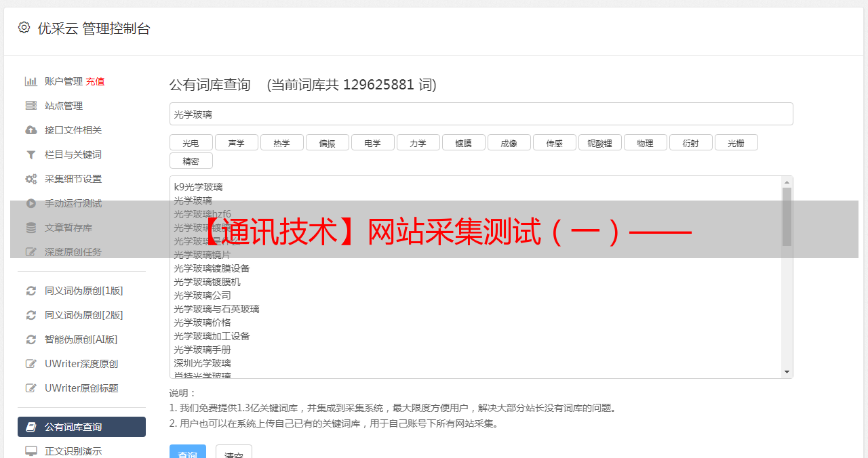Click the monitor icon for 正文识别演示
Image resolution: width=868 pixels, height=458 pixels.
[31, 451]
